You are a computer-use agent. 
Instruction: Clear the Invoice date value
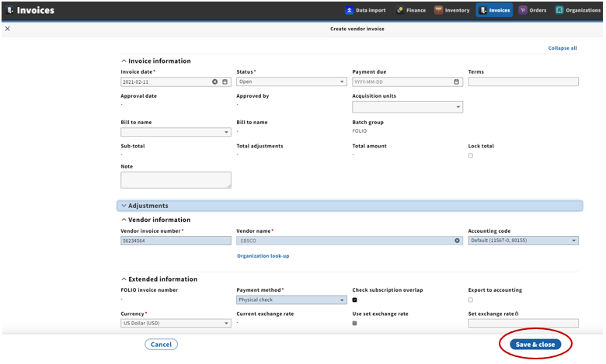pos(215,81)
